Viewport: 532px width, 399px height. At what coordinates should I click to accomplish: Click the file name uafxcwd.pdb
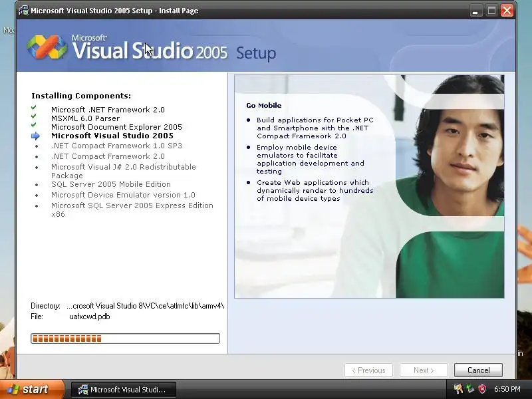click(x=90, y=317)
